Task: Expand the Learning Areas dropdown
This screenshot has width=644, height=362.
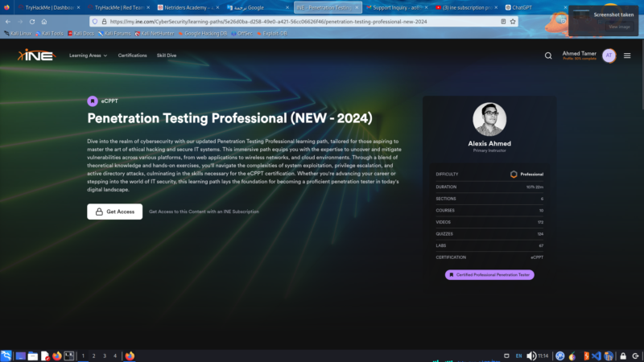Action: pos(87,56)
